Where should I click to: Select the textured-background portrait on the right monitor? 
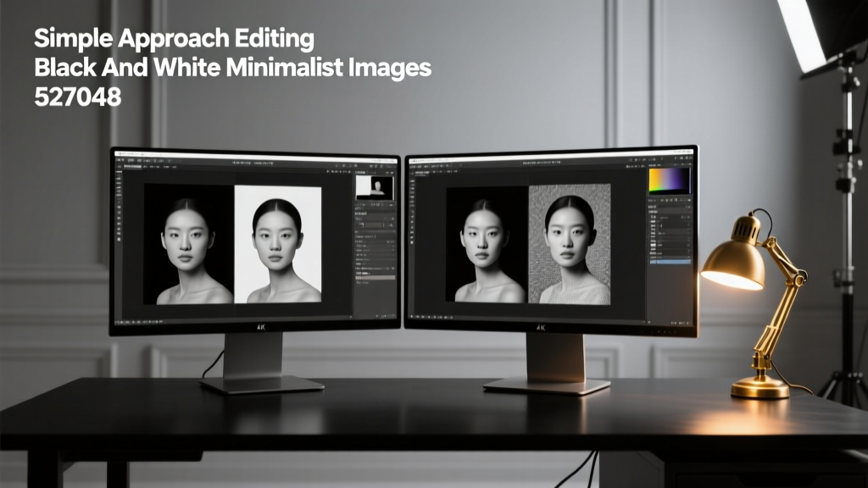(570, 244)
